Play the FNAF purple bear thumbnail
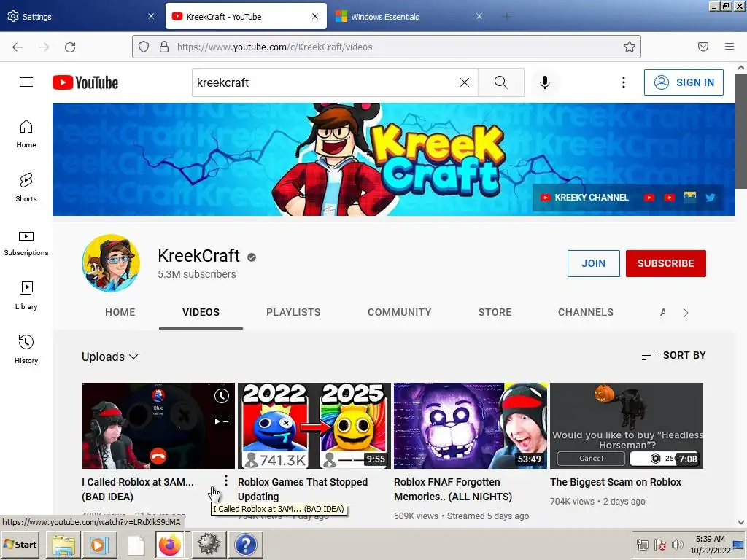 (x=471, y=426)
